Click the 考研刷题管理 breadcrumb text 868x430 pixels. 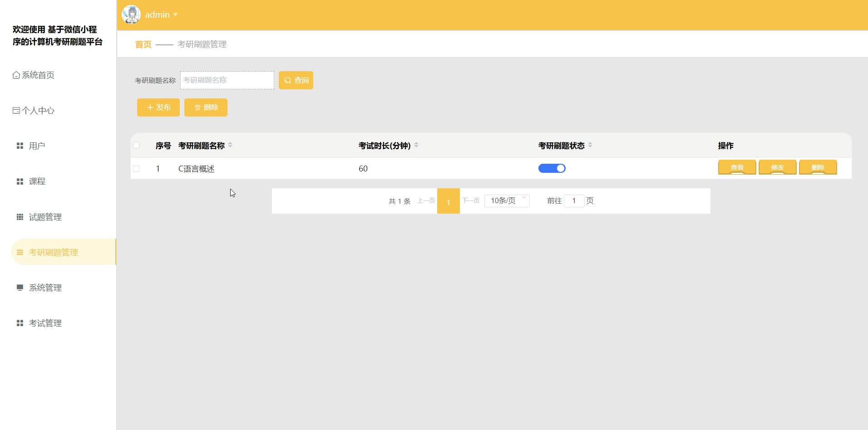click(202, 44)
